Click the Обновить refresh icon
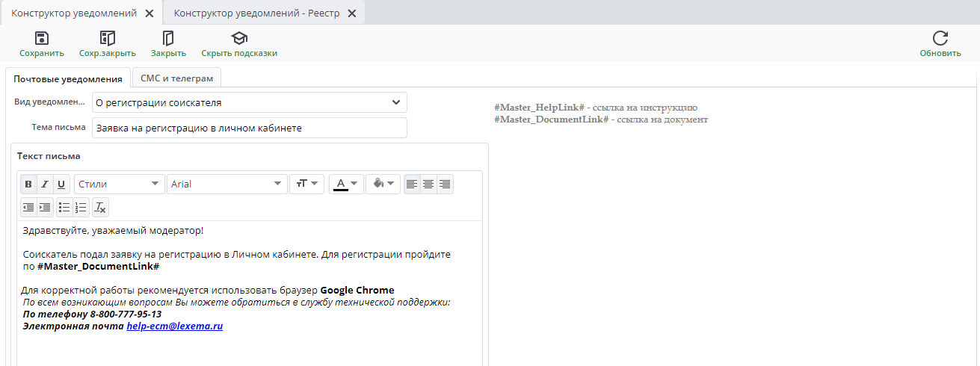 click(940, 38)
